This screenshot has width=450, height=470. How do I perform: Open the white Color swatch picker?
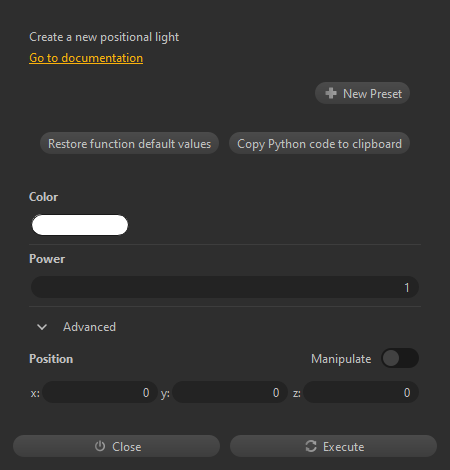pyautogui.click(x=80, y=225)
